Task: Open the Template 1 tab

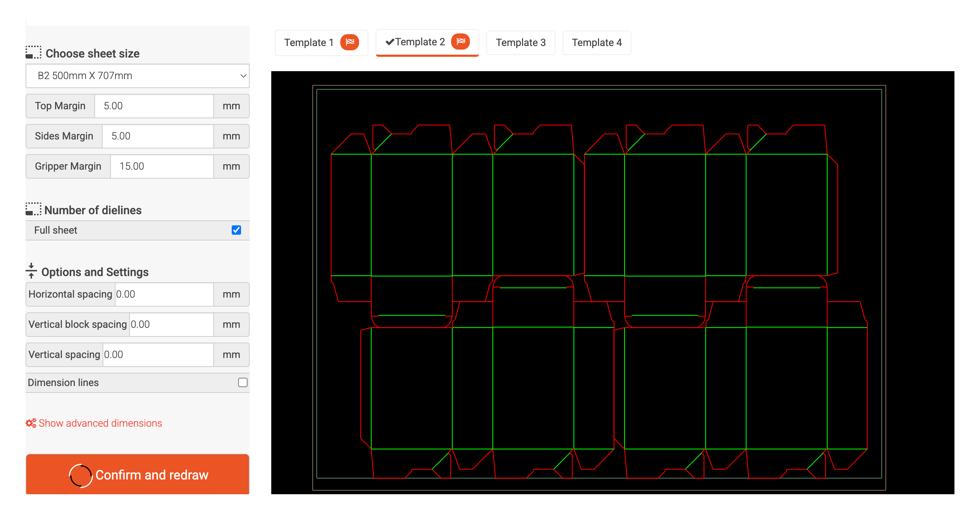Action: click(321, 42)
